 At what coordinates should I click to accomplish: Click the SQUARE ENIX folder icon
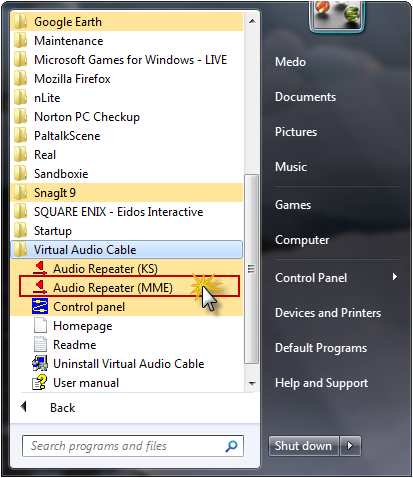[21, 212]
